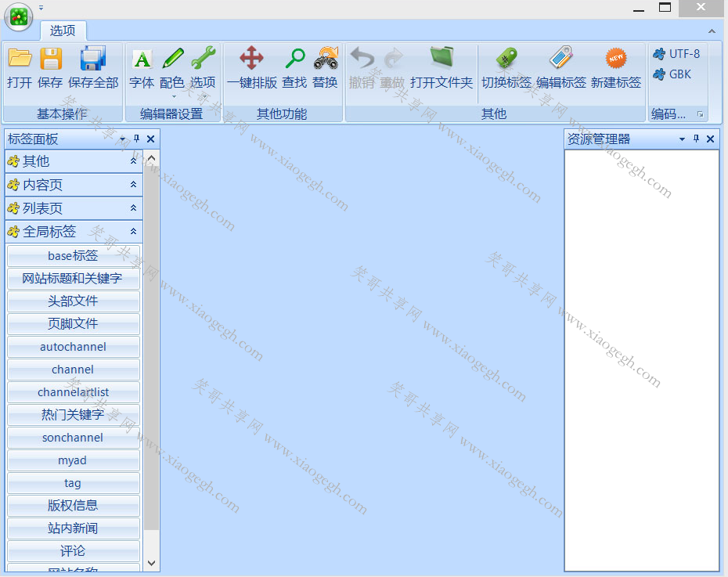Run 一键排版 auto formatting
Screen dimensions: 728x577
point(251,68)
